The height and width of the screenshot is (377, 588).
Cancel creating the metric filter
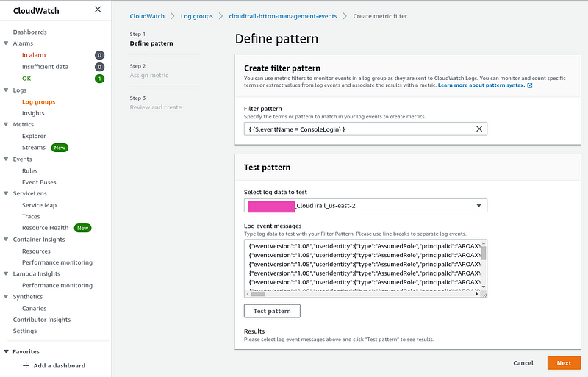point(523,363)
